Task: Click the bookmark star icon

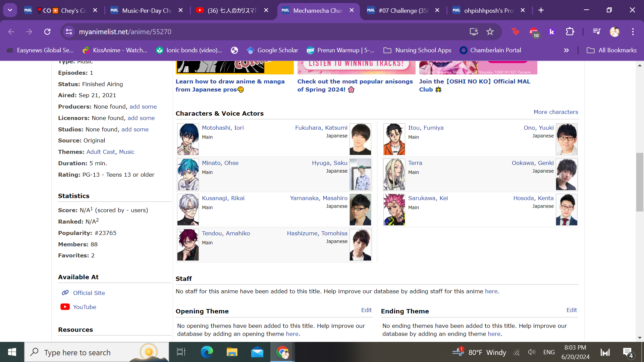Action: pyautogui.click(x=490, y=32)
